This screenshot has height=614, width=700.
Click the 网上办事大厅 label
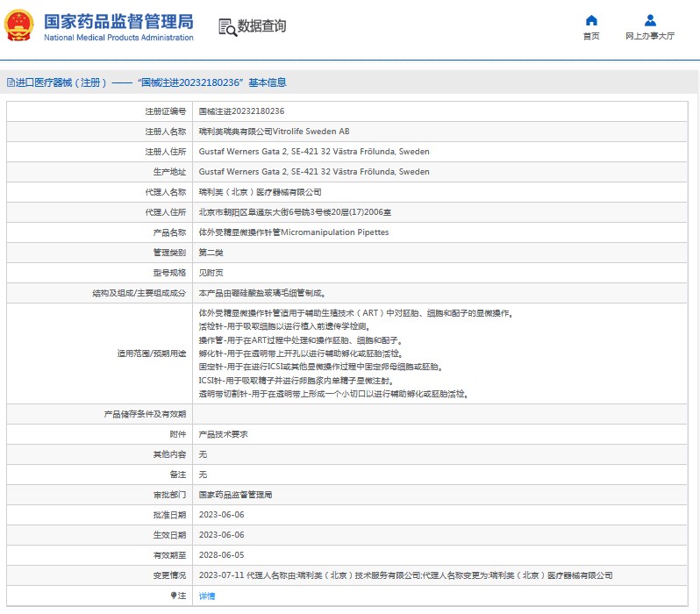coord(650,36)
